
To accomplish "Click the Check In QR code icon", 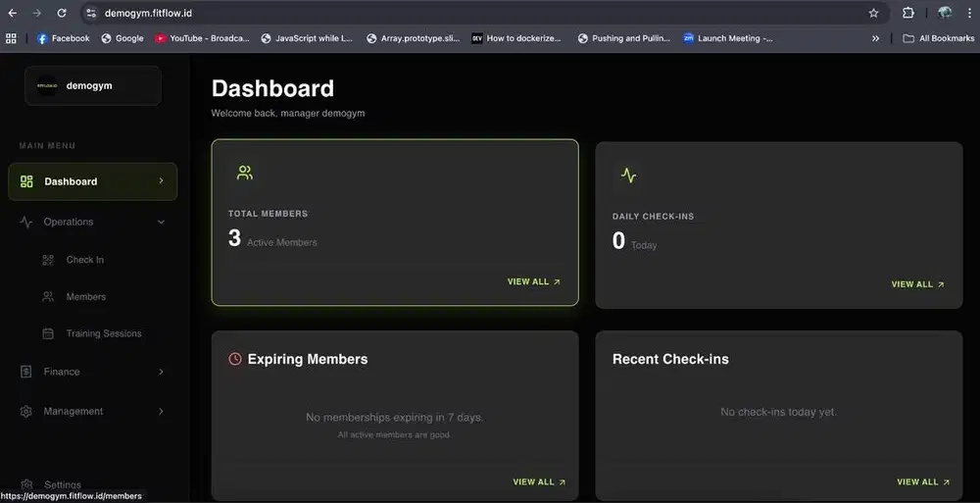I will 48,260.
